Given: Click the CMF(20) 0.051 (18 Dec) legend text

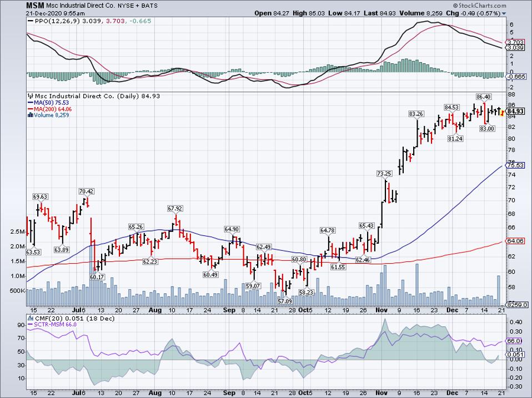Looking at the screenshot, I should tap(74, 318).
